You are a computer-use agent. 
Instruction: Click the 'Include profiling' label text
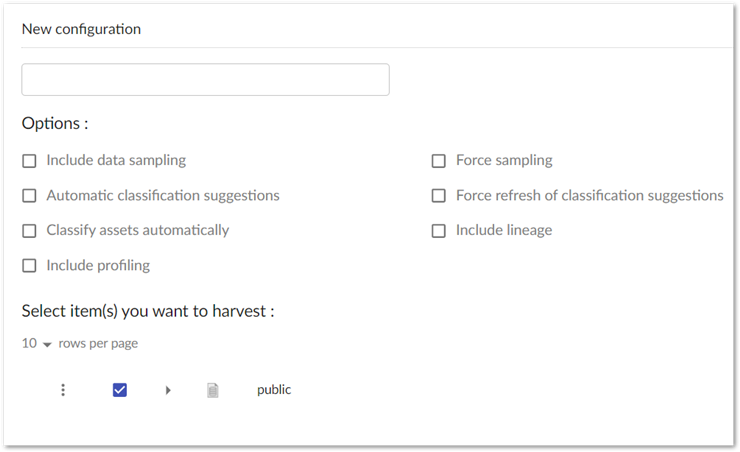(98, 265)
